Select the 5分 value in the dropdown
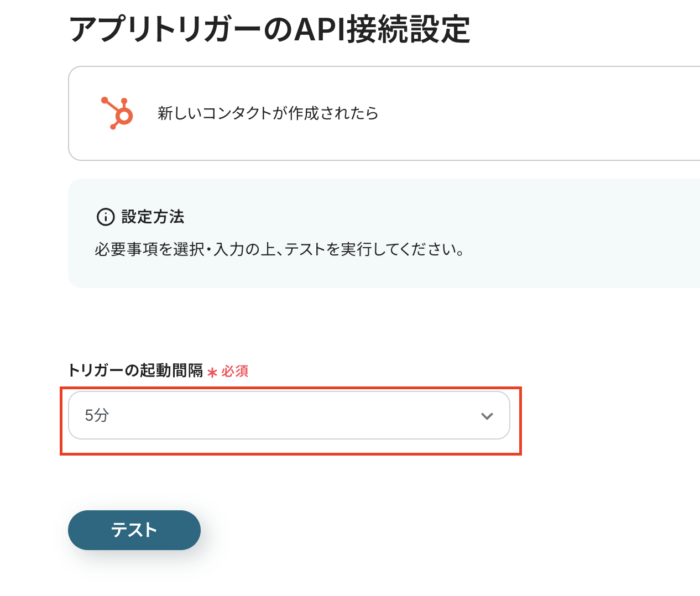Viewport: 700px width, 596px height. [97, 415]
